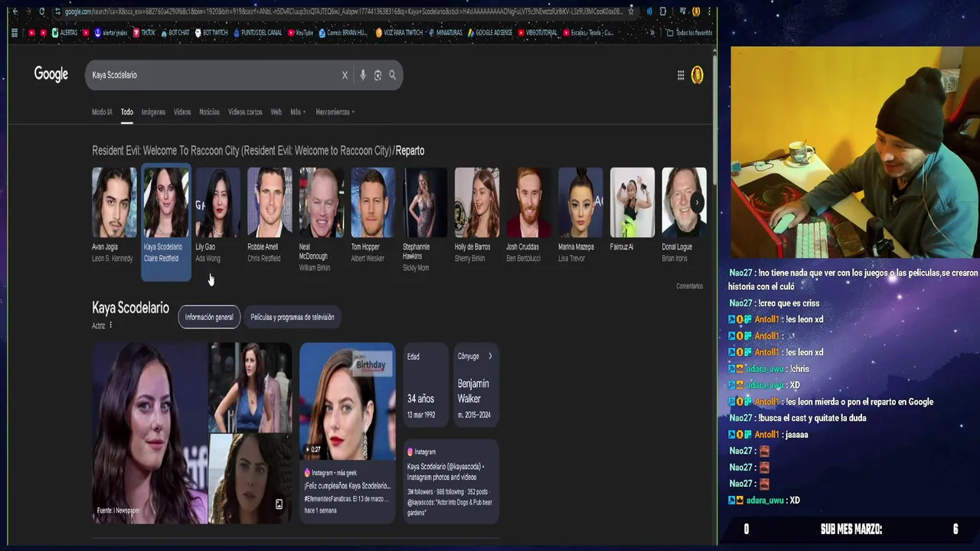The image size is (980, 551).
Task: Switch to the Web tab
Action: click(276, 112)
